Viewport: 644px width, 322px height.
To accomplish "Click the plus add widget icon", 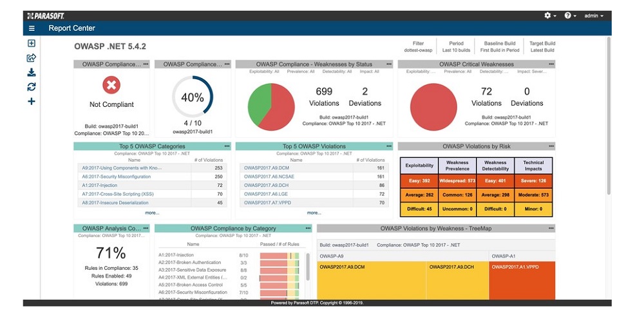I will tap(31, 102).
